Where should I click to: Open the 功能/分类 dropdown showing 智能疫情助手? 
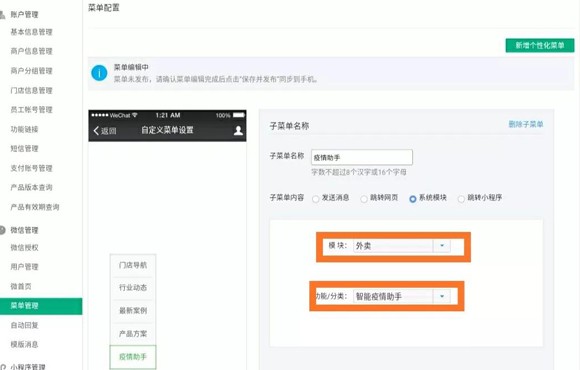point(402,296)
